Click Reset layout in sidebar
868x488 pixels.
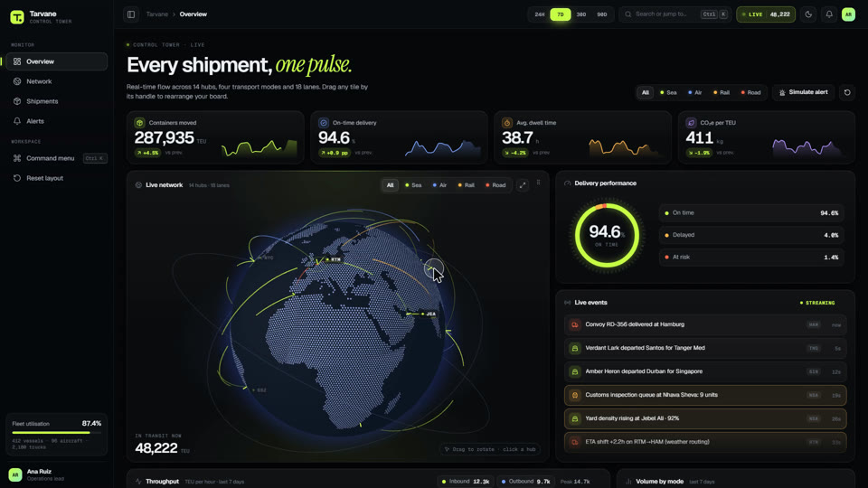[x=56, y=178]
